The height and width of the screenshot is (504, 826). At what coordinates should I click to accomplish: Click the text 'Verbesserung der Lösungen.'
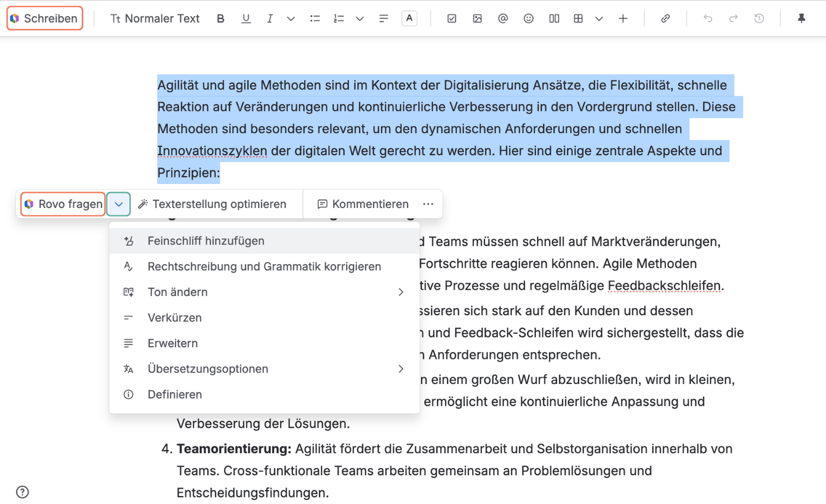264,424
